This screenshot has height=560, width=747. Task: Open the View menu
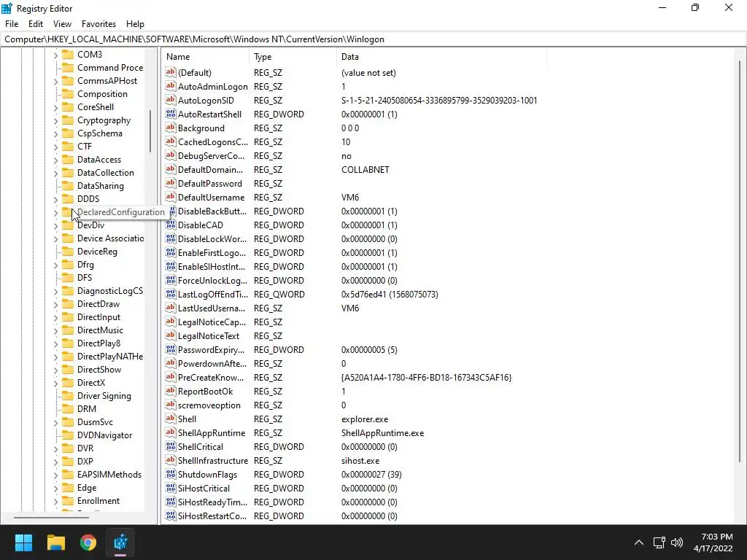point(62,24)
